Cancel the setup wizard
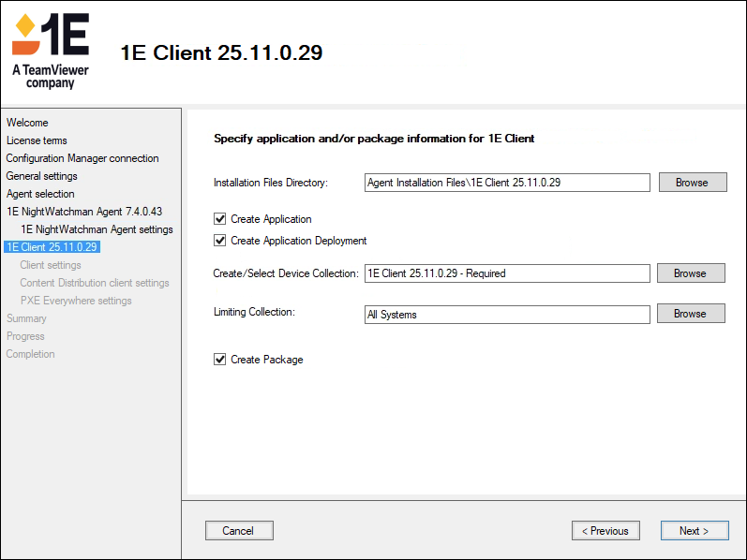The height and width of the screenshot is (560, 747). [x=238, y=531]
